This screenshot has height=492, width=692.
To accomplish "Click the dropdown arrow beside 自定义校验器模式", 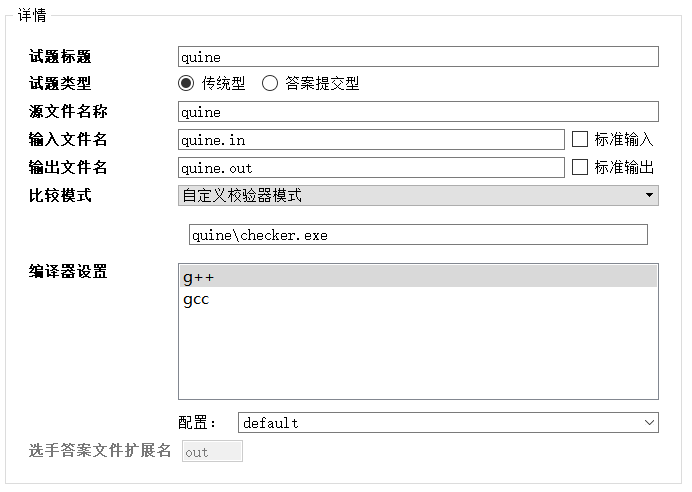I will click(x=649, y=195).
